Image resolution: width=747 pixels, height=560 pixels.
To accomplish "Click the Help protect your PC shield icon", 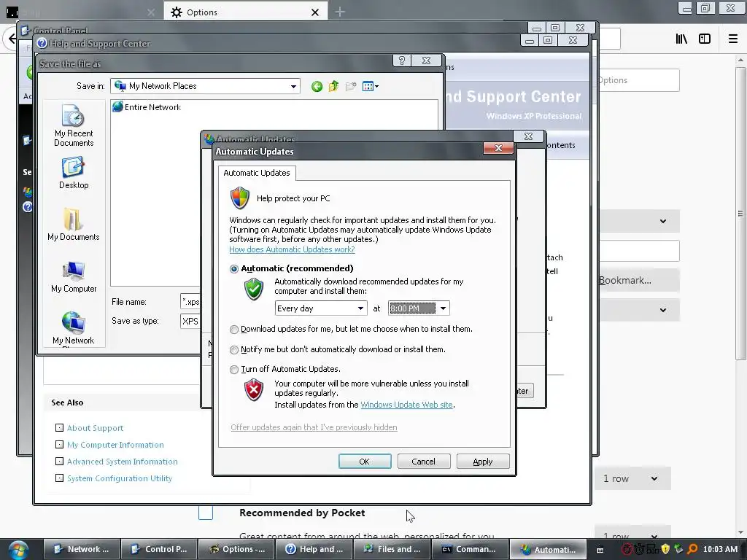I will click(240, 198).
